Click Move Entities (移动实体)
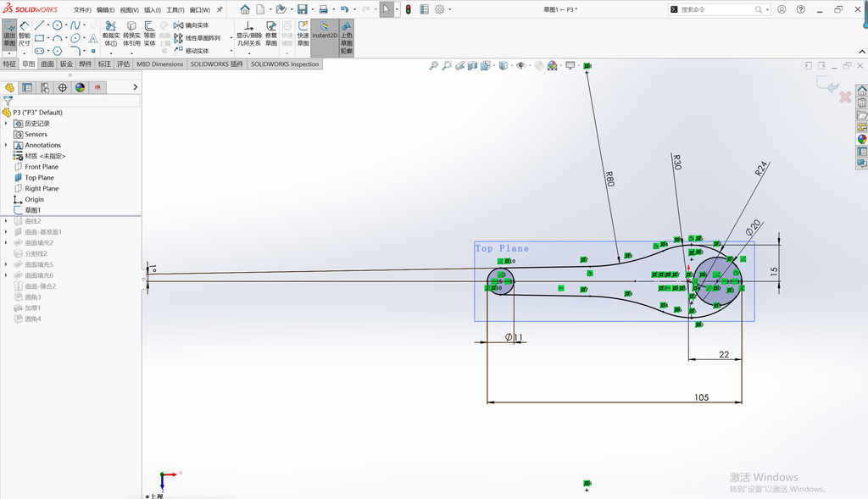 click(191, 51)
